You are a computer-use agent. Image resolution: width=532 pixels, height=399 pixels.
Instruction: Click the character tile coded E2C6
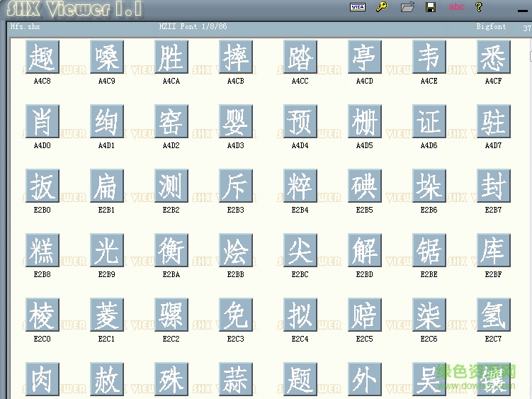tap(429, 315)
